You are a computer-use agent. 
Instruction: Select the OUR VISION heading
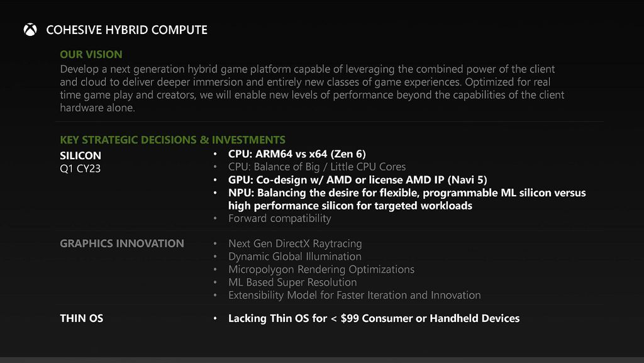coord(91,55)
